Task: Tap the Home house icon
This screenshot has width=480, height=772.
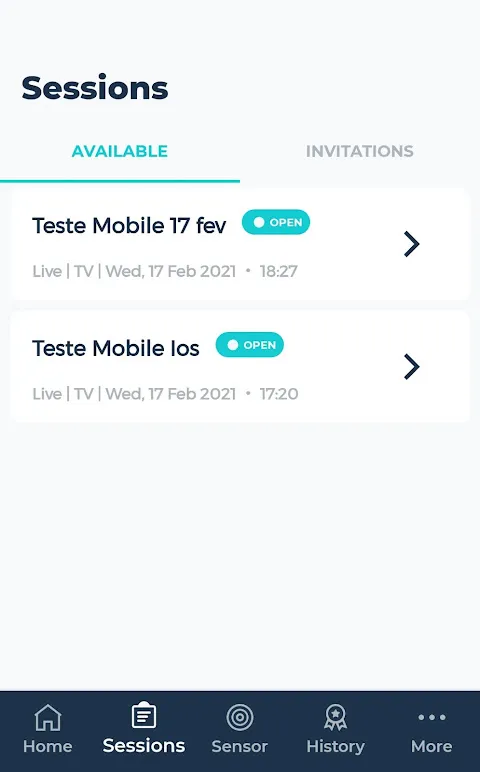Action: (x=48, y=717)
